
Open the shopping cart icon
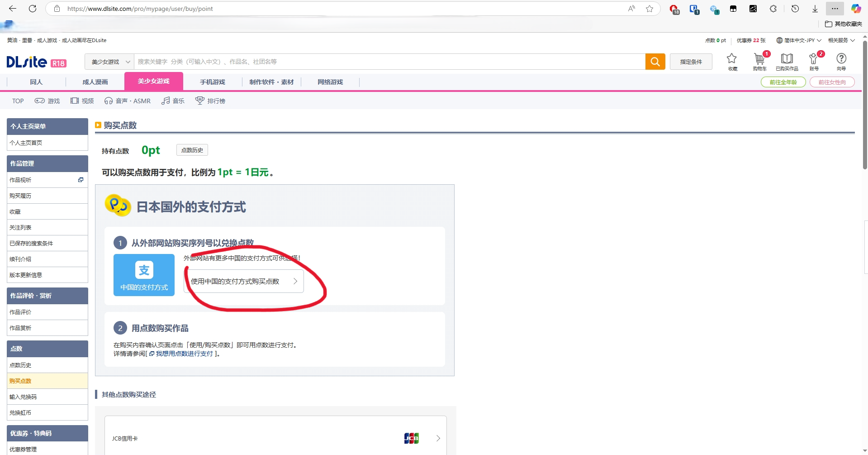[x=759, y=59]
